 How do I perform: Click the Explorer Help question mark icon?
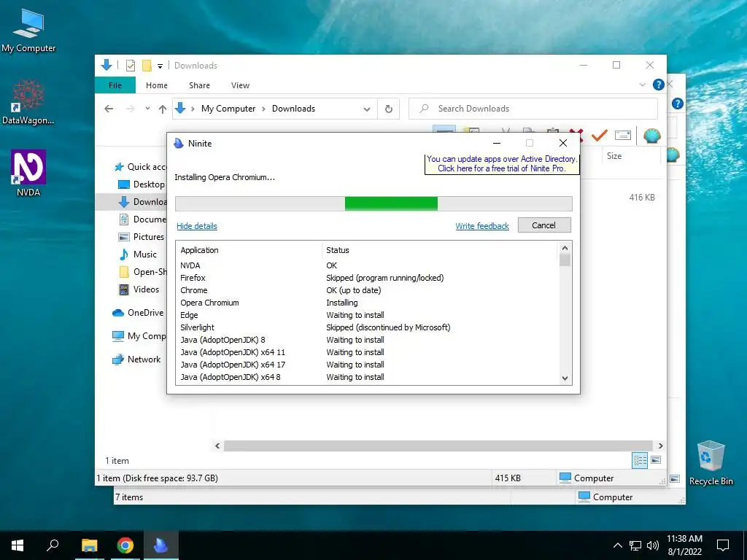click(659, 85)
